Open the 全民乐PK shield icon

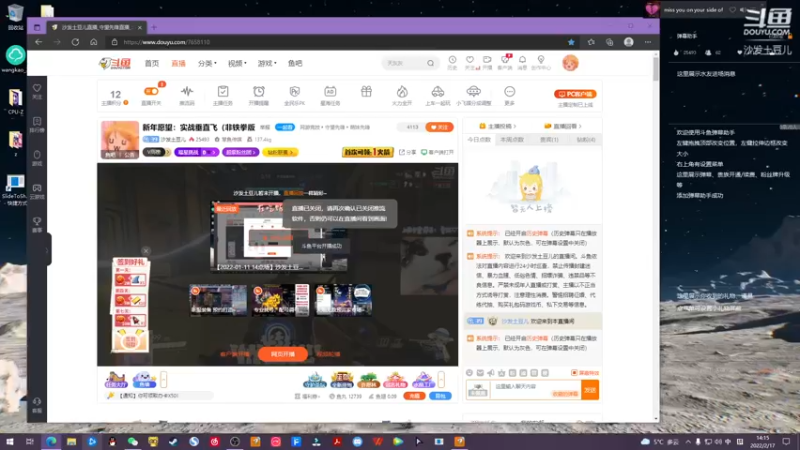[x=294, y=91]
